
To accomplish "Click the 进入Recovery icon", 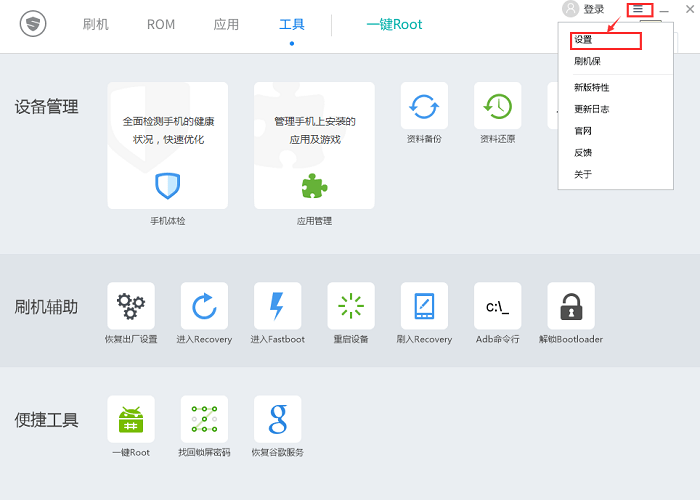I will click(204, 306).
